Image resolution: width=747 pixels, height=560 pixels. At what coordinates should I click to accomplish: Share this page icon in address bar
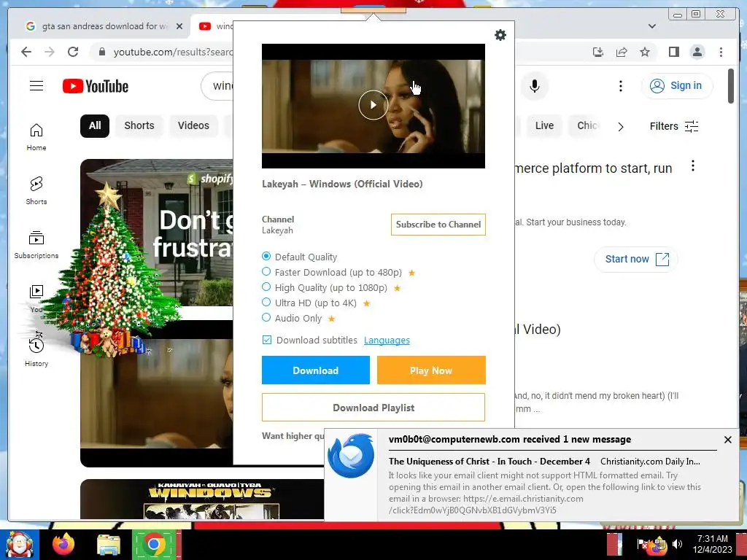click(622, 52)
